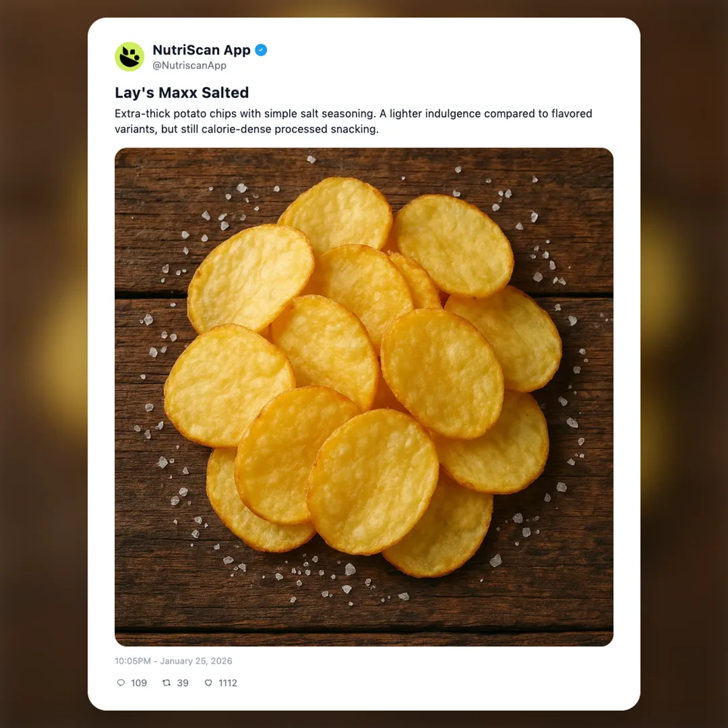Image resolution: width=728 pixels, height=728 pixels.
Task: Select the 'Lay's Maxx Salted' title
Action: (x=182, y=92)
